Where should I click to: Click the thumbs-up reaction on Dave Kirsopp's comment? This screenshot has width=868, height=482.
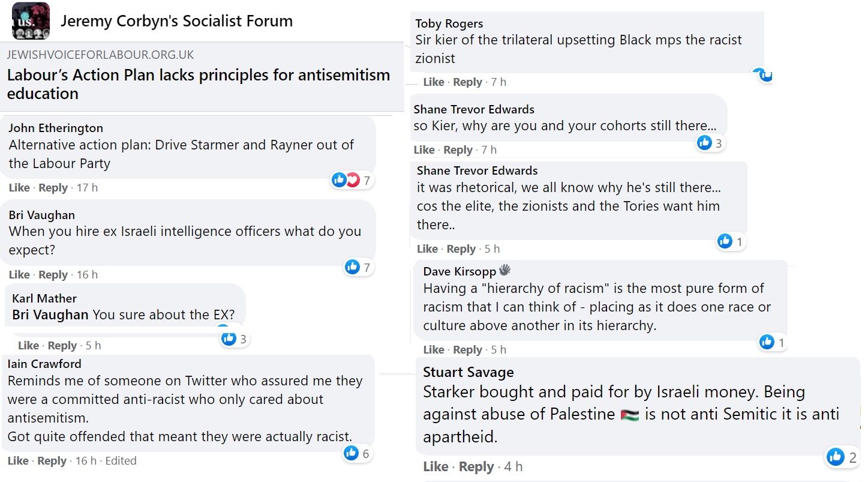pos(767,342)
